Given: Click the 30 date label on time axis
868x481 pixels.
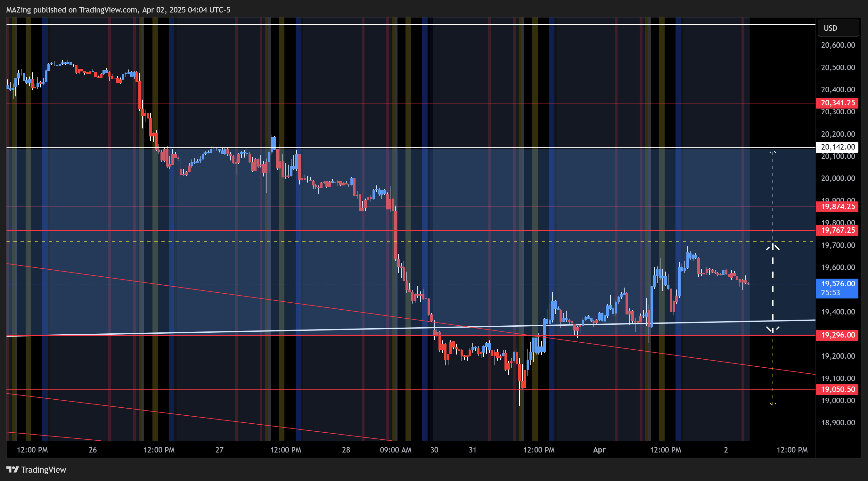Looking at the screenshot, I should coord(434,450).
